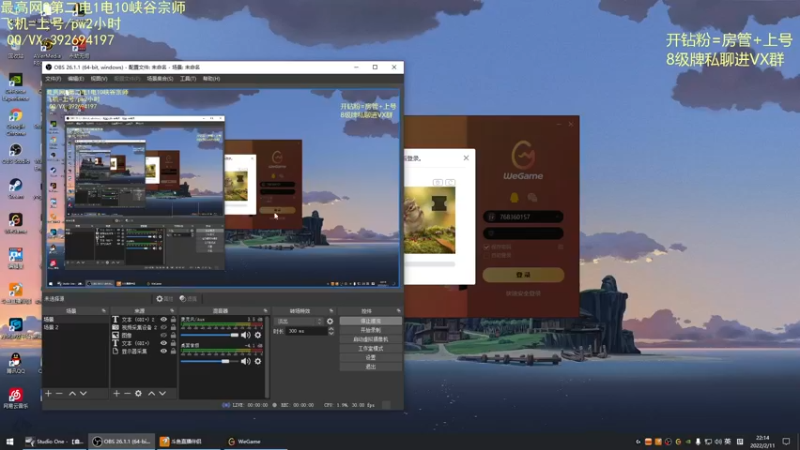
Task: Remove selected scene with minus icon
Action: pyautogui.click(x=59, y=393)
